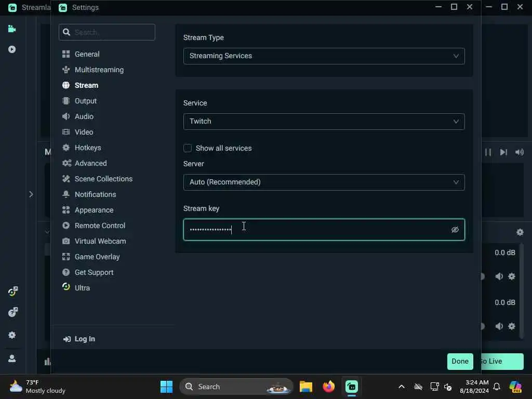
Task: Click the Multistreaming fork icon
Action: [66, 70]
